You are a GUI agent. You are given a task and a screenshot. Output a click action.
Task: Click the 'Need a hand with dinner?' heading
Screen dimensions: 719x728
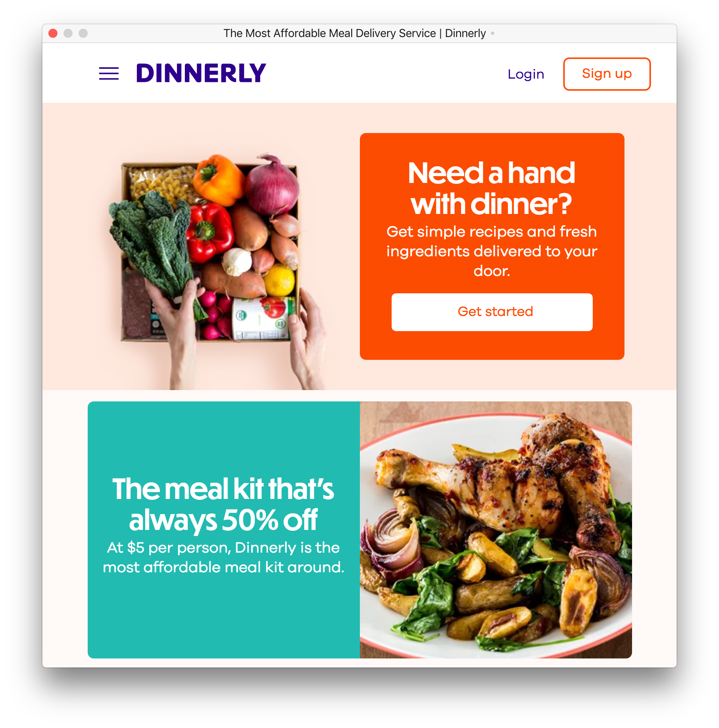click(492, 188)
